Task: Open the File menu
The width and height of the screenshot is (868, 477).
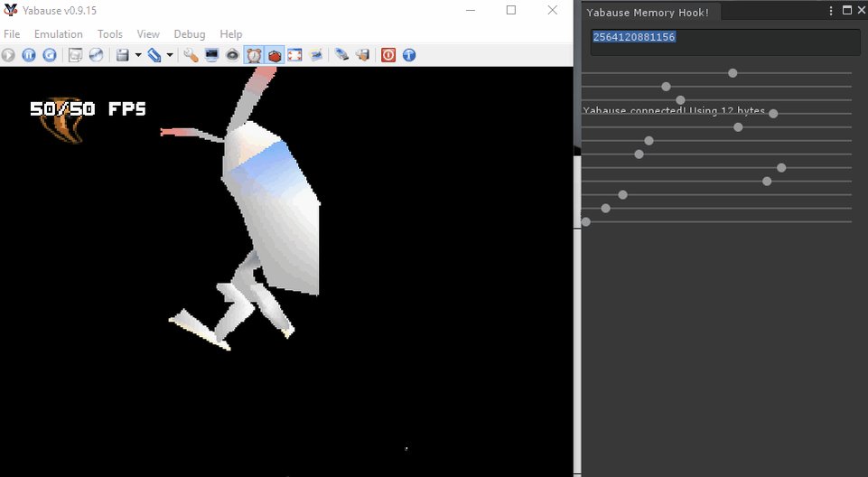Action: pos(12,33)
